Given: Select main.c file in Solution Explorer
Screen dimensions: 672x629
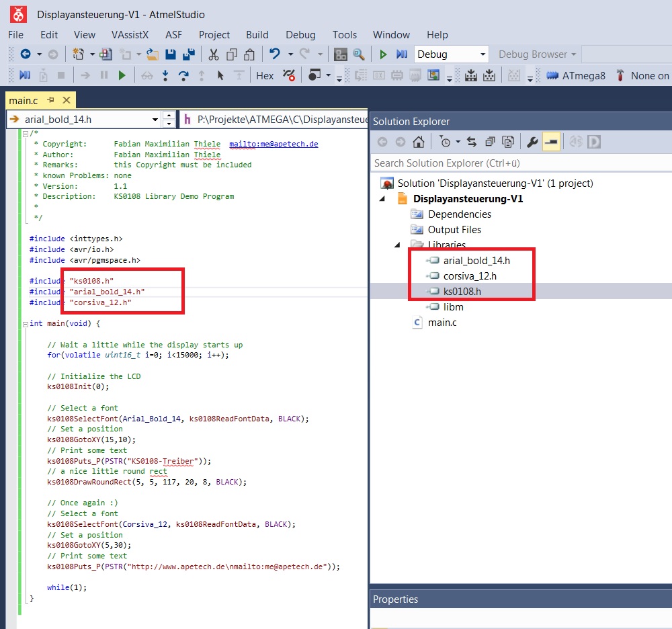Looking at the screenshot, I should [442, 322].
